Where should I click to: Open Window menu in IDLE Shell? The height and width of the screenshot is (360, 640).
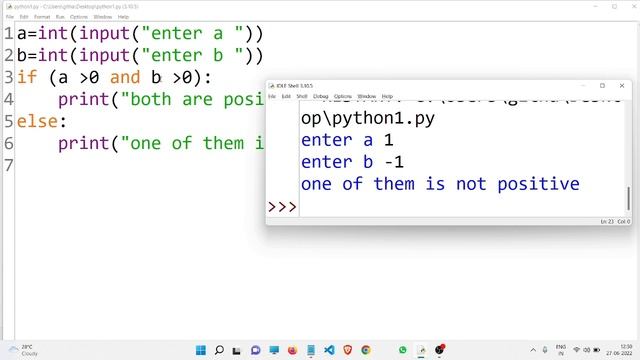point(366,96)
